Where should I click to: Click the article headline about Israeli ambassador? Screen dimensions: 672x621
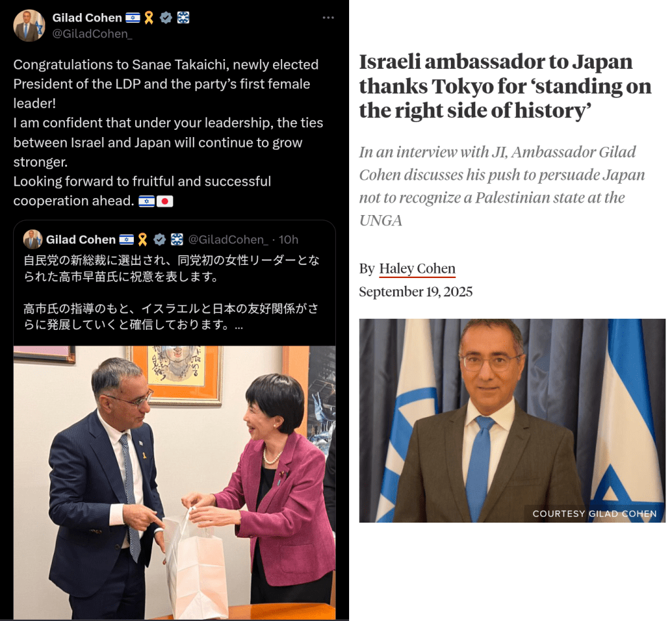click(505, 86)
